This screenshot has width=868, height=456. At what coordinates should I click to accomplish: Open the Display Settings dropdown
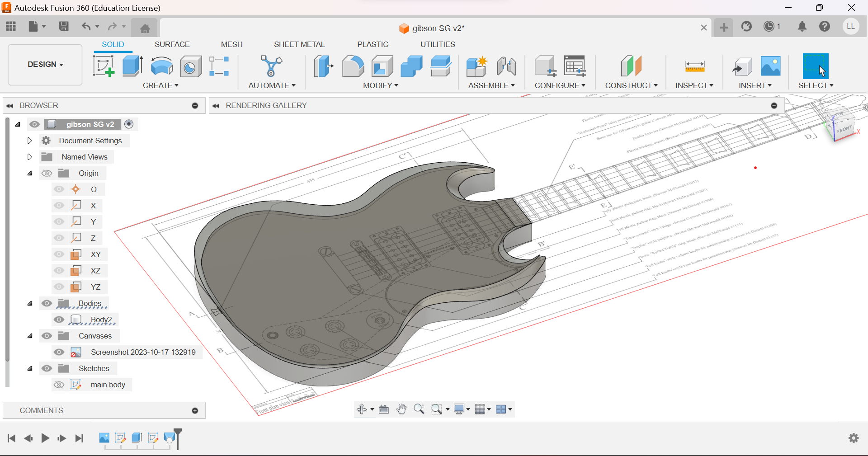tap(462, 409)
